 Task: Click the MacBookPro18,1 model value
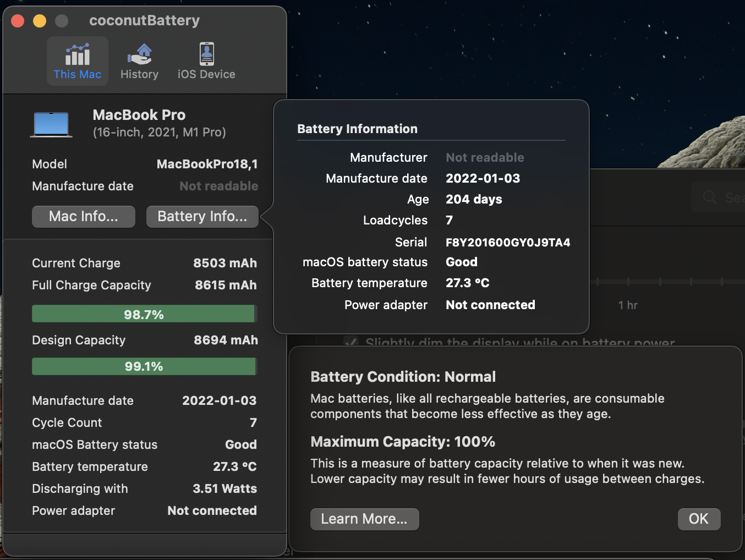[207, 164]
